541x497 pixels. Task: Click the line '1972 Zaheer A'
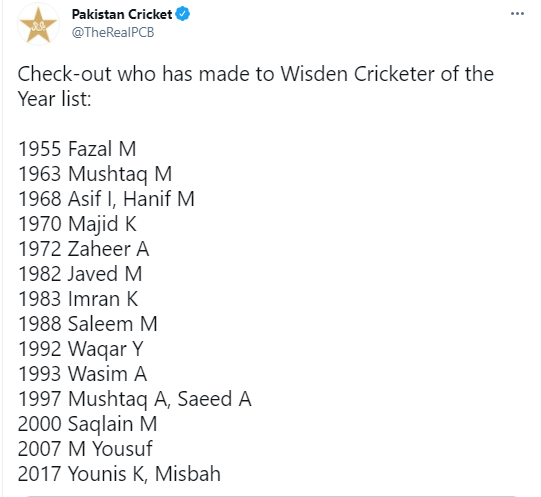tap(83, 249)
